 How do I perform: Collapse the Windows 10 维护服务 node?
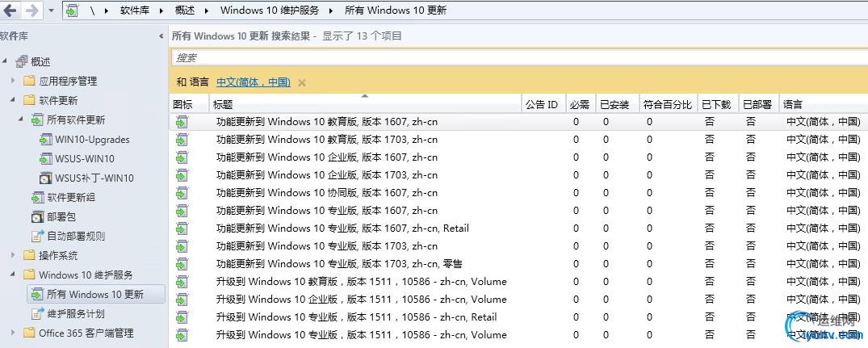click(13, 274)
